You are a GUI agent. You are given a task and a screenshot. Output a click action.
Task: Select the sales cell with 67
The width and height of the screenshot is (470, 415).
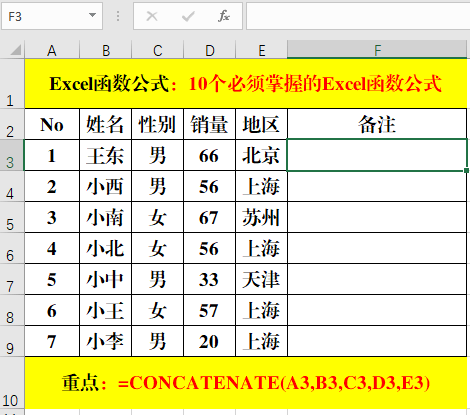click(210, 217)
